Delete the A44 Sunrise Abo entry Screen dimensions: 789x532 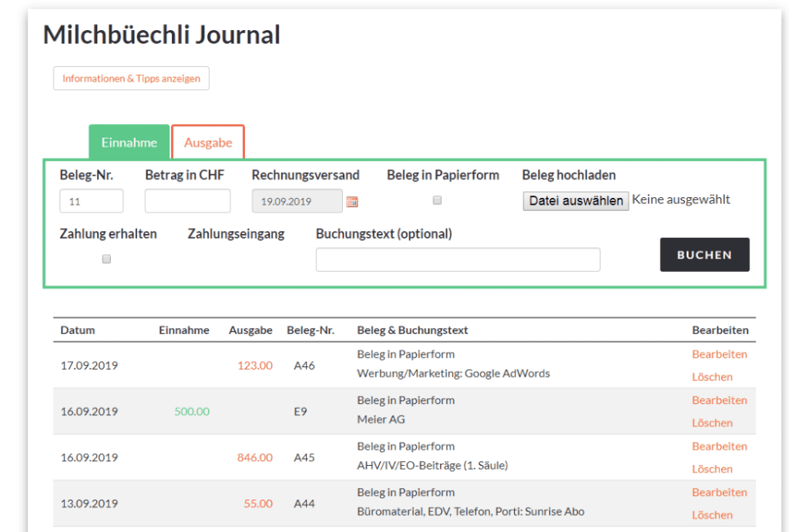point(712,515)
